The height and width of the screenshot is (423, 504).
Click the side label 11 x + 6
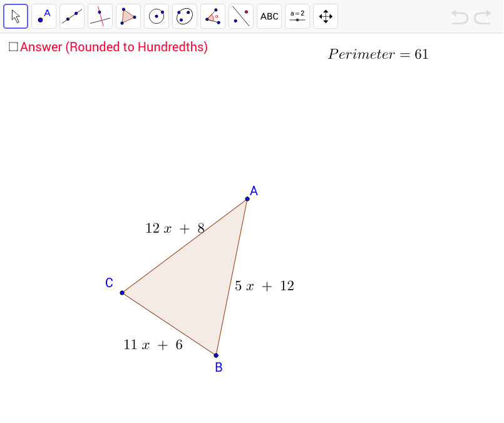153,345
